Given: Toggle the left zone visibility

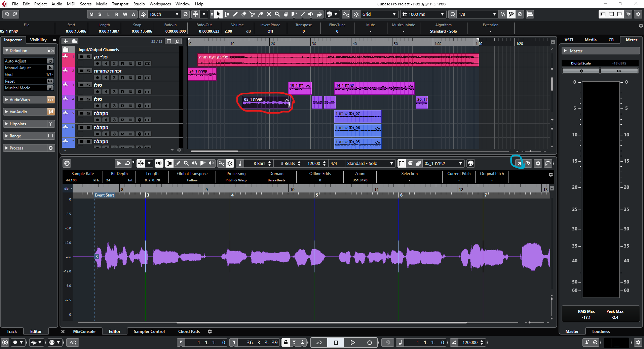Looking at the screenshot, I should pyautogui.click(x=603, y=14).
